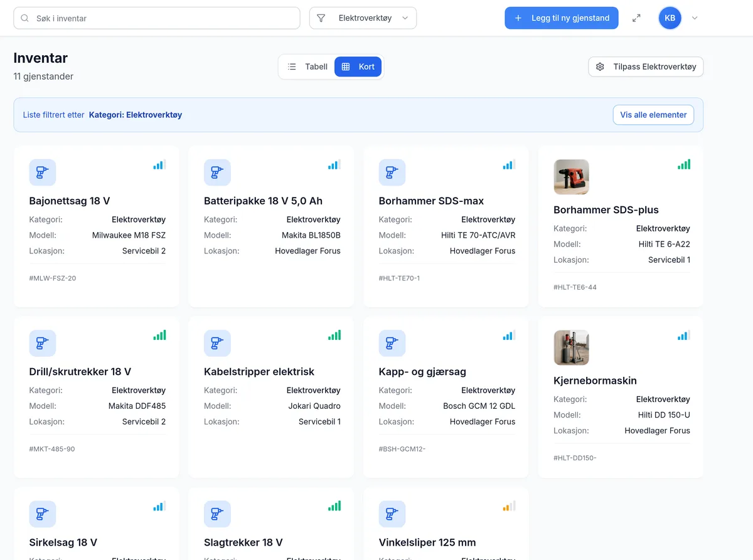The width and height of the screenshot is (753, 560).
Task: Click the #MLW-FSZ-20 tag
Action: (53, 278)
